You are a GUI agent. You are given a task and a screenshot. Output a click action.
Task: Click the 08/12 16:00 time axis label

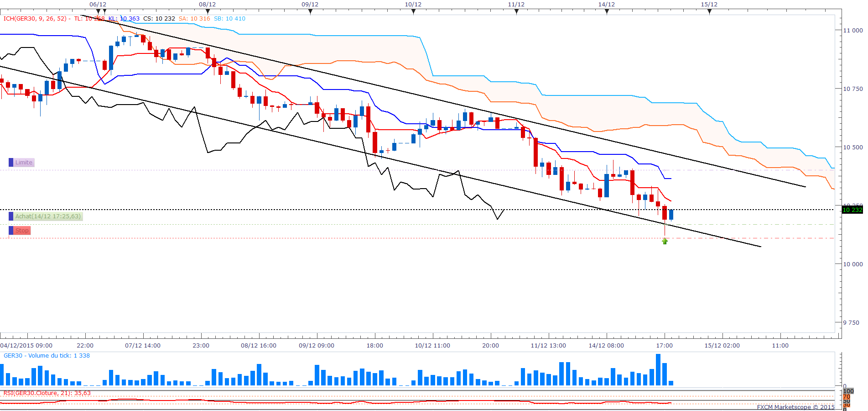(x=259, y=346)
